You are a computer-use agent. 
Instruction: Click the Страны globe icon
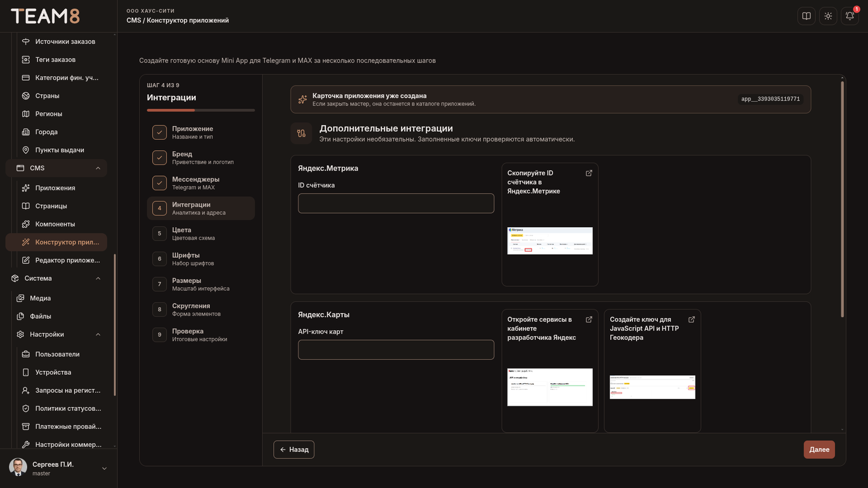coord(26,96)
